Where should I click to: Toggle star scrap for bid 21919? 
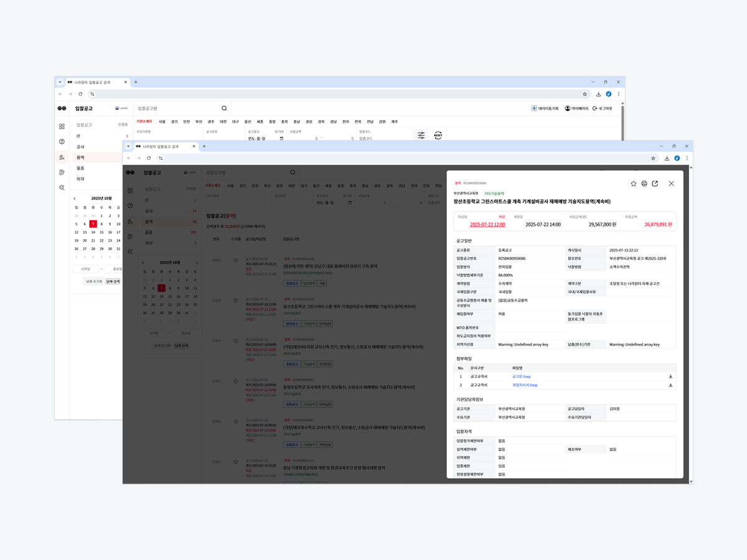[x=235, y=301]
